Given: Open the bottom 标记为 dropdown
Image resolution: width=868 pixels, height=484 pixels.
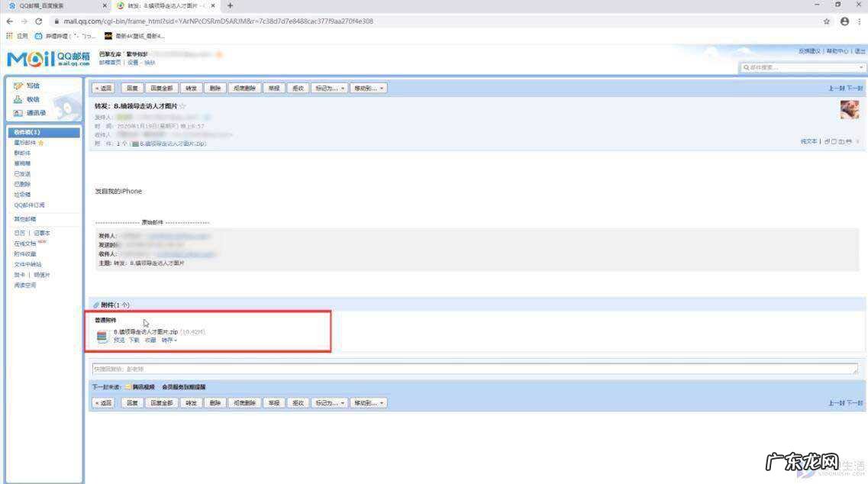Looking at the screenshot, I should tap(330, 403).
